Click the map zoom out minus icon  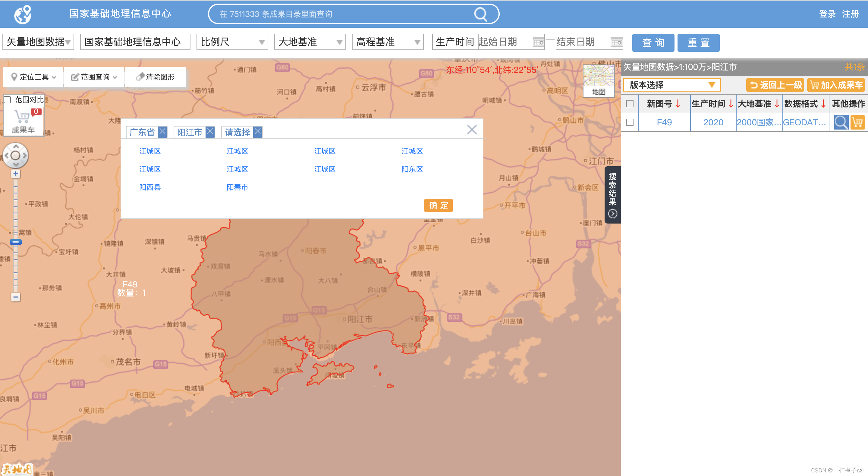coord(15,297)
